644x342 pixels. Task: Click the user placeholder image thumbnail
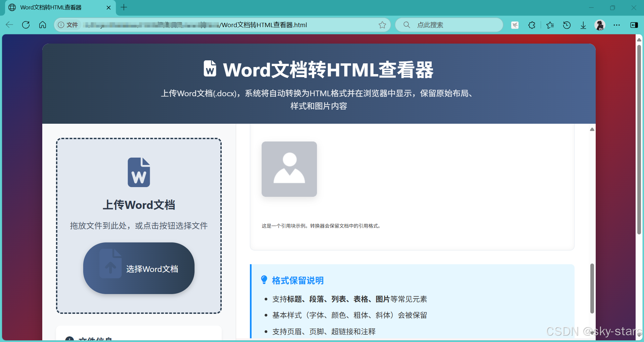(x=289, y=169)
